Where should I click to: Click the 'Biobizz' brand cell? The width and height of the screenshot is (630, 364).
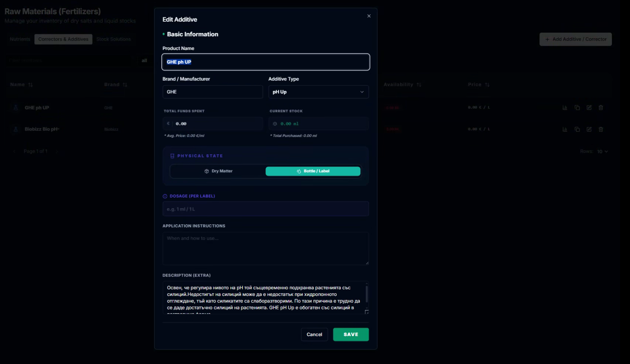tap(111, 129)
